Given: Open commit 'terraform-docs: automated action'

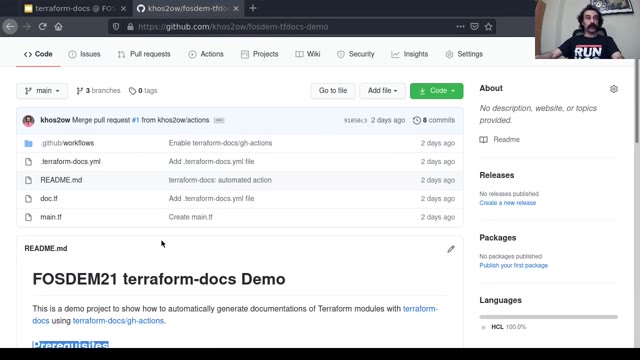Looking at the screenshot, I should (220, 180).
